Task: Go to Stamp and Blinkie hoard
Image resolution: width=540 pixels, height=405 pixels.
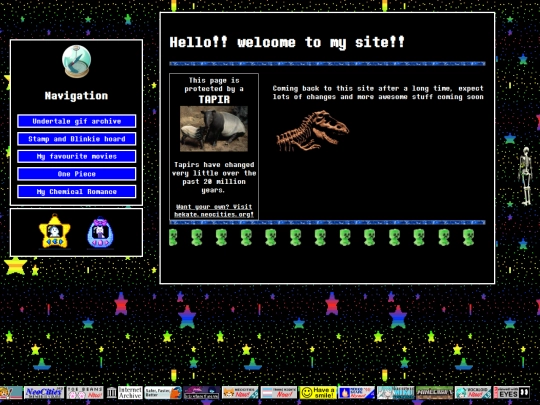Action: tap(76, 139)
